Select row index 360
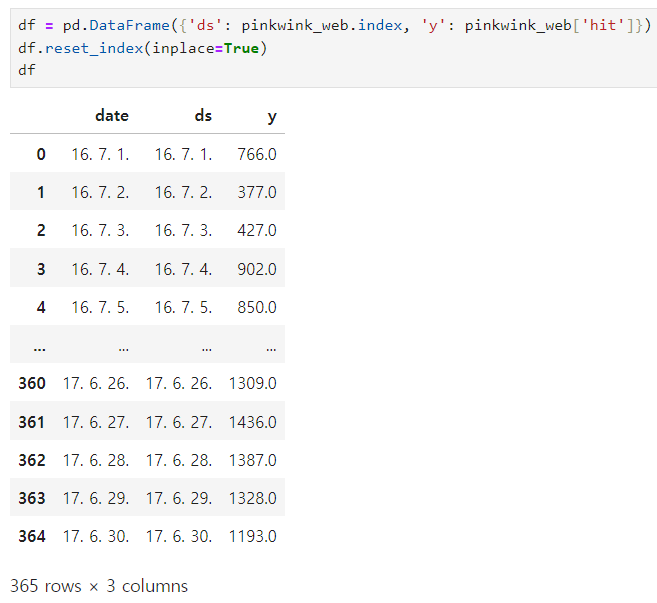 click(x=32, y=383)
